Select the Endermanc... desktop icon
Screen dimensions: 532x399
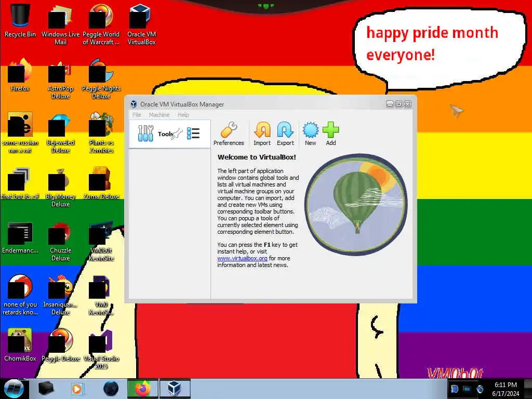pos(20,237)
